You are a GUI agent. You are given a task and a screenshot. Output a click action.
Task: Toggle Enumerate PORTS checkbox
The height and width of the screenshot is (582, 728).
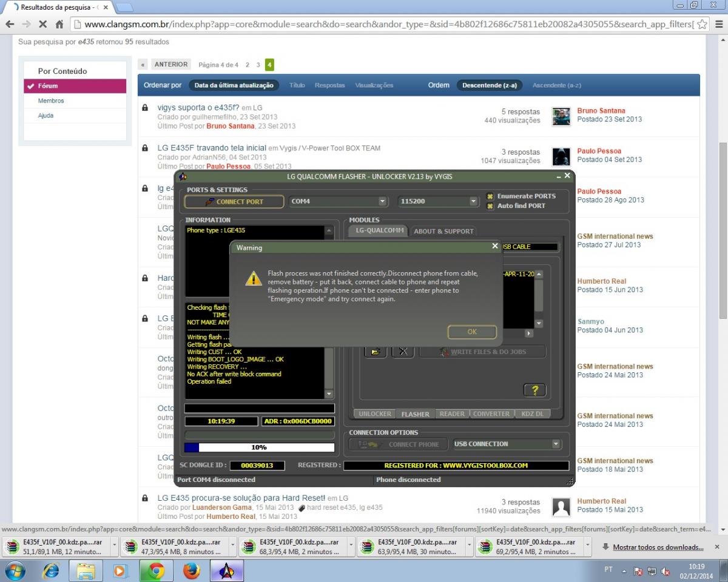pyautogui.click(x=490, y=196)
